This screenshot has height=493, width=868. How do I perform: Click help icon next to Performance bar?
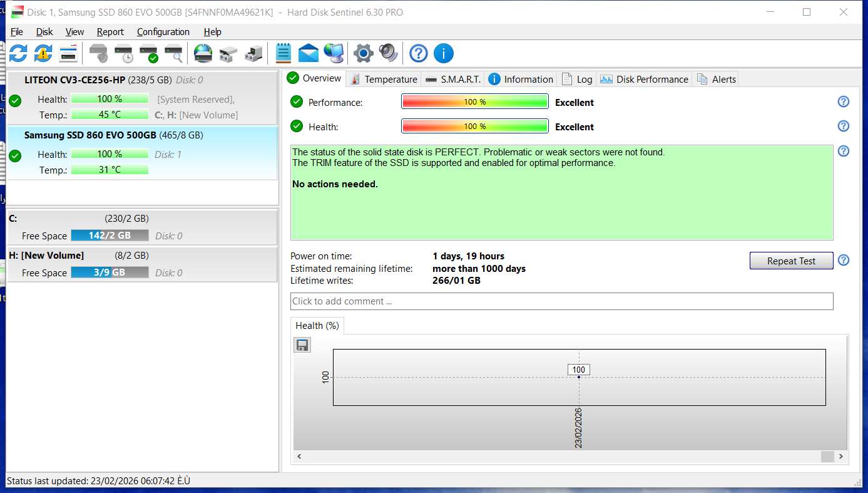(844, 102)
